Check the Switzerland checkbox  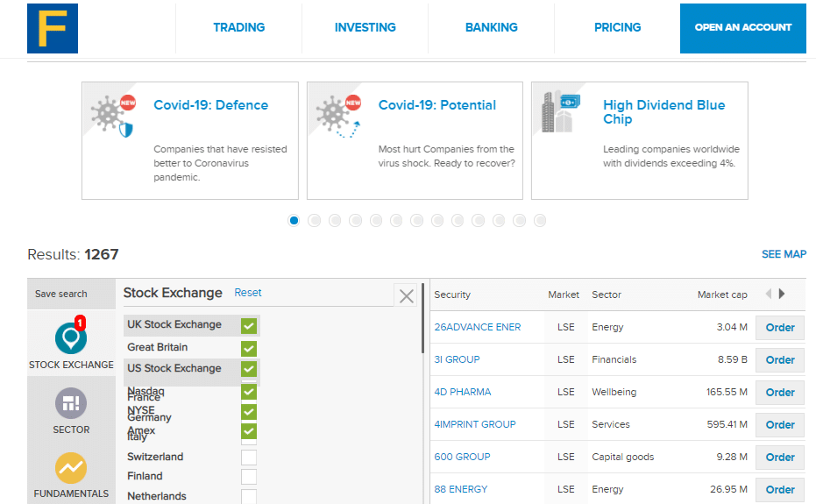pos(249,458)
